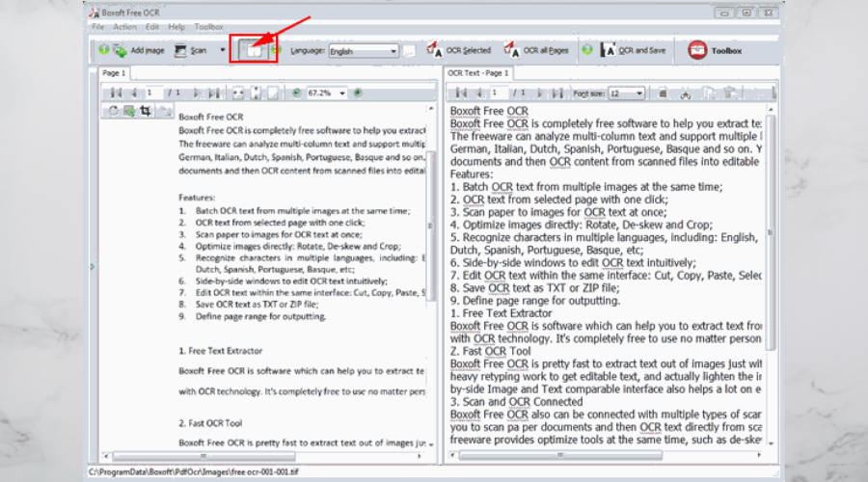
Task: Click Fit Height icon in image toolbar
Action: [256, 93]
